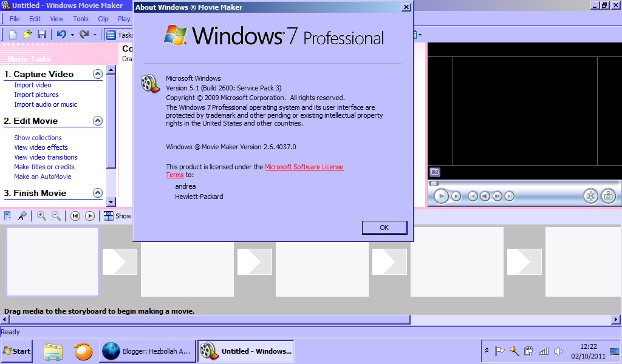
Task: Collapse the Capture Video section
Action: pyautogui.click(x=98, y=74)
